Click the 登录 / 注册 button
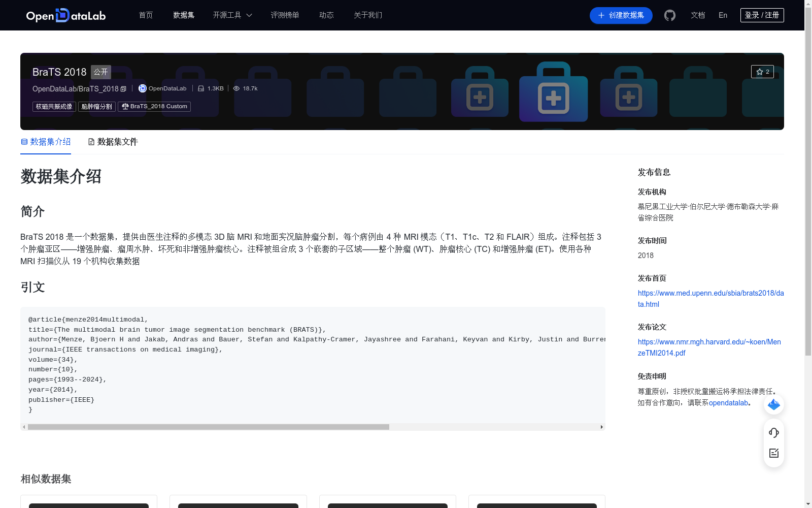 point(762,15)
